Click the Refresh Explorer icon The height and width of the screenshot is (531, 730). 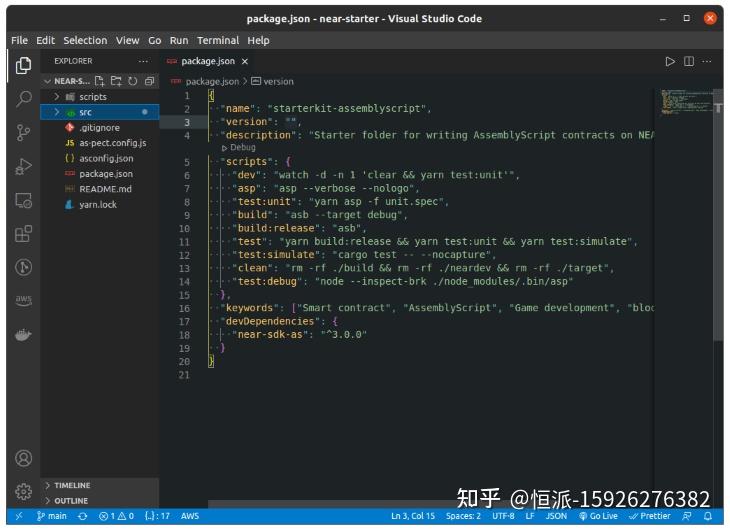(x=133, y=81)
